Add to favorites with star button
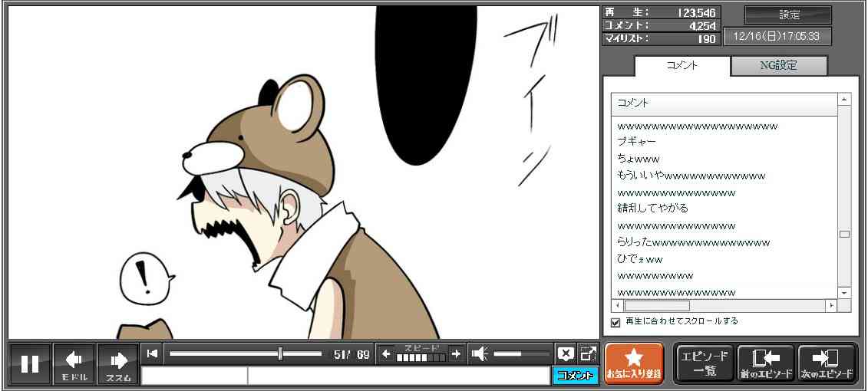 click(634, 363)
